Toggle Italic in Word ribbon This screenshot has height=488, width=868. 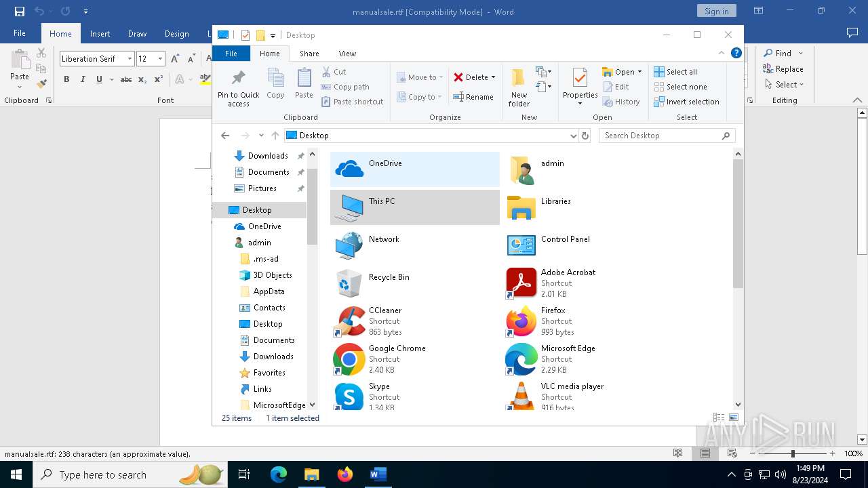coord(83,79)
